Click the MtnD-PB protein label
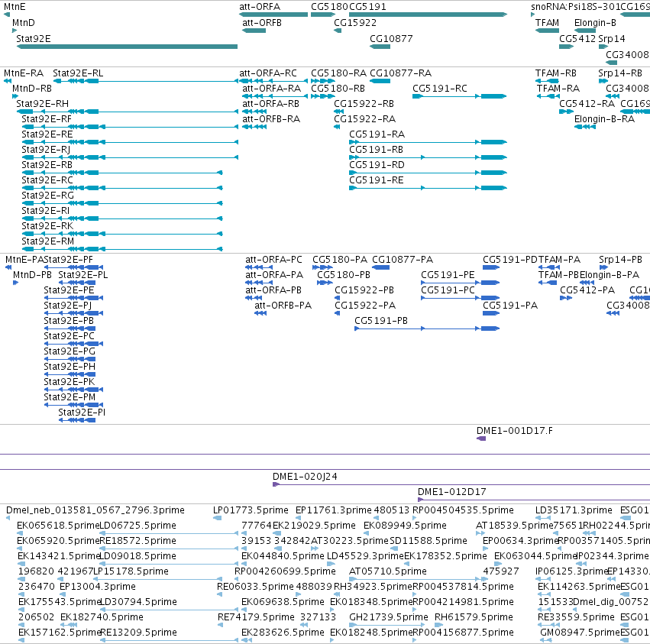Image resolution: width=650 pixels, height=644 pixels. 32,275
